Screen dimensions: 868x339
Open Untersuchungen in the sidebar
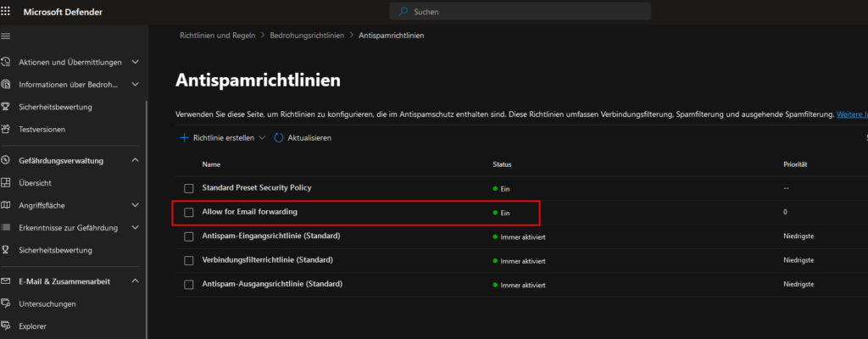click(47, 303)
